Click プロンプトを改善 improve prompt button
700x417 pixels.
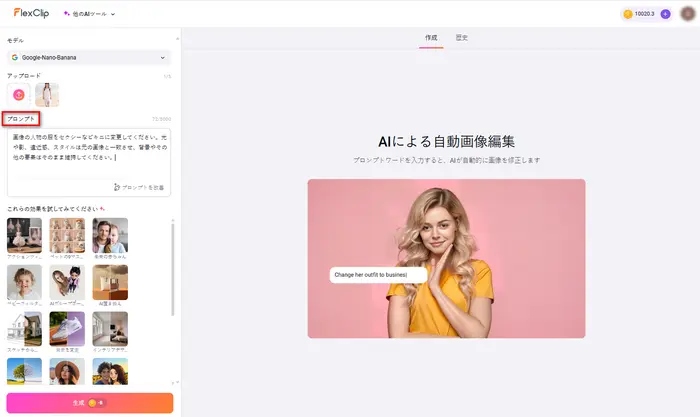139,187
